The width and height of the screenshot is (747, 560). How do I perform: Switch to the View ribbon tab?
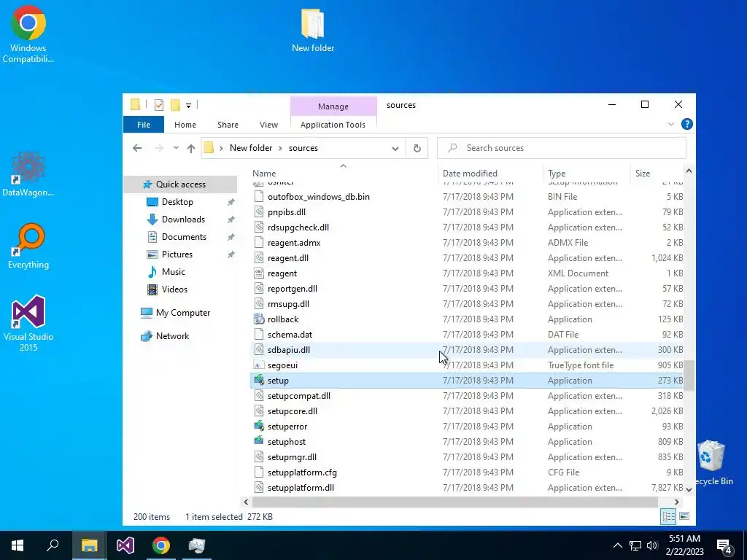click(268, 125)
